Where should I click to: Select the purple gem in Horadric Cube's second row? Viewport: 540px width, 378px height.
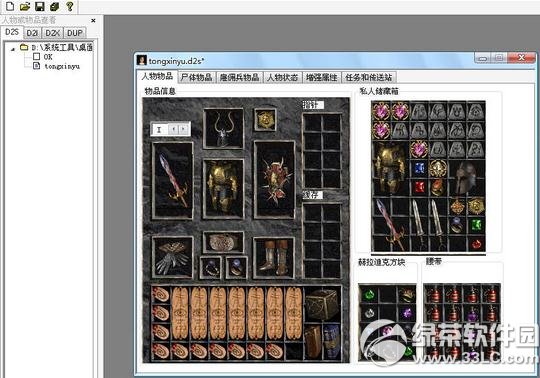pos(407,313)
